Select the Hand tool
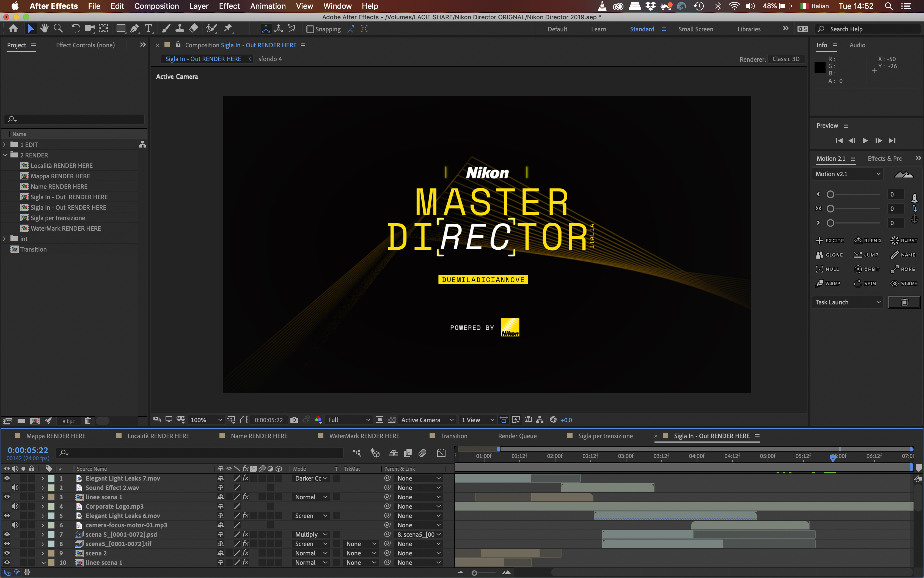Viewport: 924px width, 578px height. pos(44,29)
